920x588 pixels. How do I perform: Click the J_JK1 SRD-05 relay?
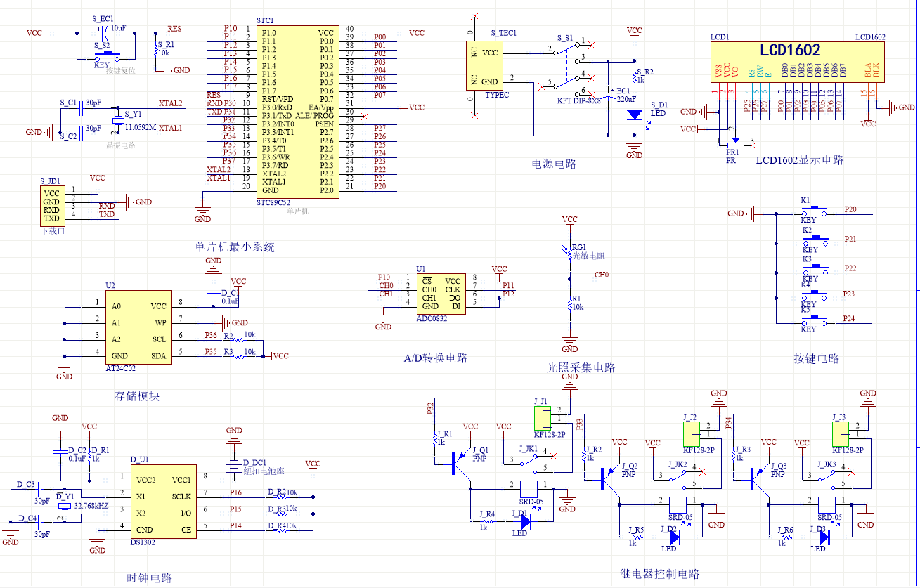click(x=529, y=488)
